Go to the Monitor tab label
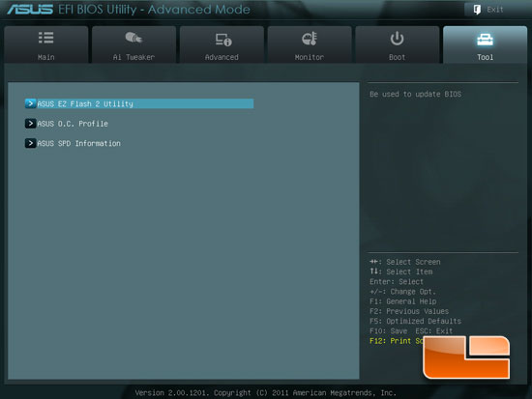The height and width of the screenshot is (399, 532). (310, 57)
